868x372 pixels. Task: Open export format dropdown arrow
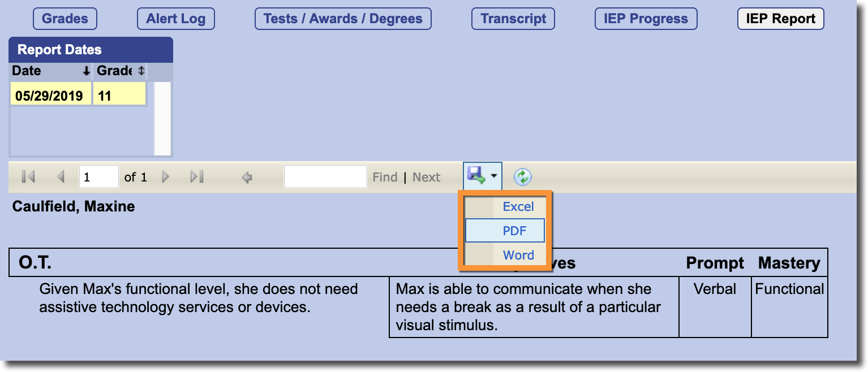(494, 176)
